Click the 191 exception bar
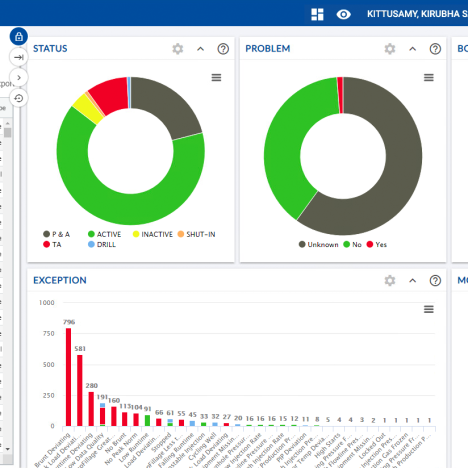Screen dimensions: 468x468 tap(102, 414)
